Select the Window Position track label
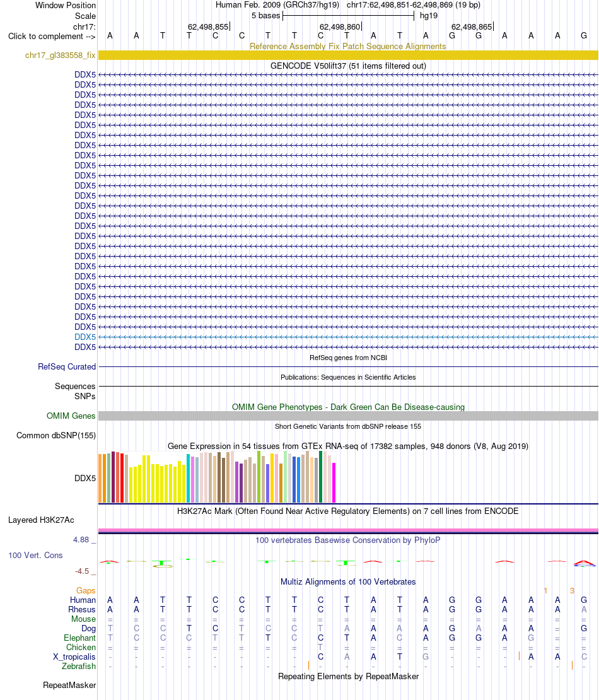The height and width of the screenshot is (700, 599). click(66, 5)
